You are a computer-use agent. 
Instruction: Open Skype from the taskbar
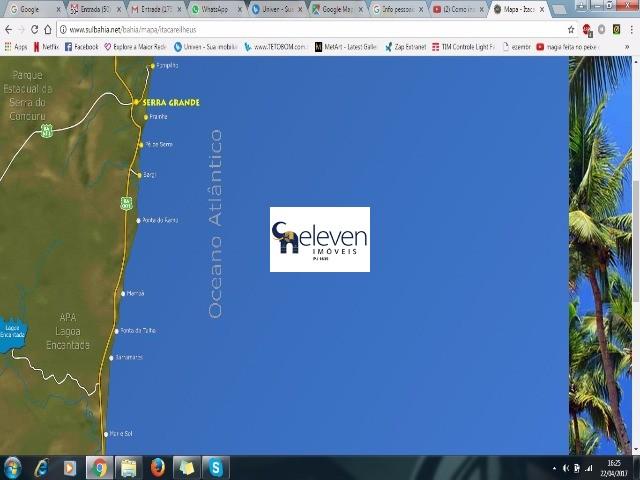[x=215, y=467]
